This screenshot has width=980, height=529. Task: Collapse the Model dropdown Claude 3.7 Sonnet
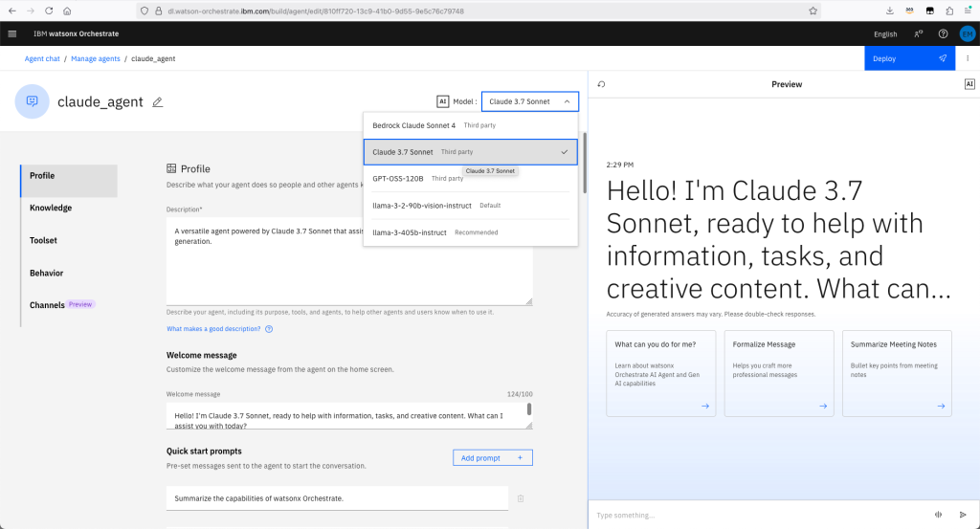coord(530,101)
